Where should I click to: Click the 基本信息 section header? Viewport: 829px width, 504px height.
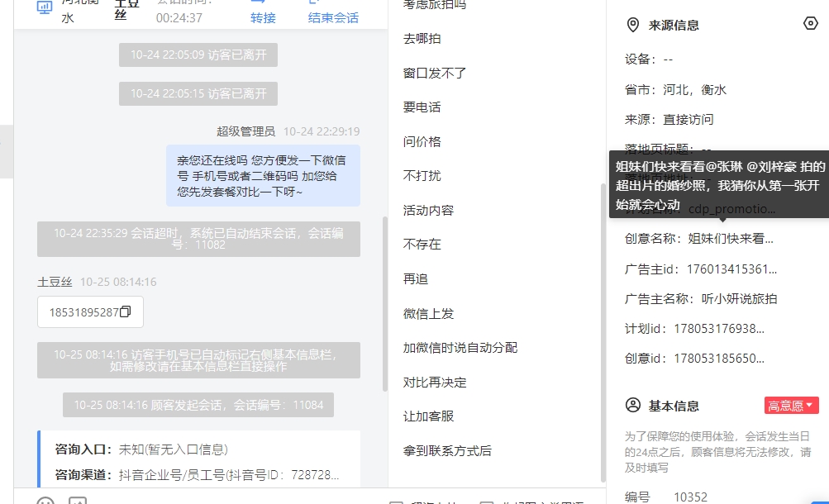point(674,406)
